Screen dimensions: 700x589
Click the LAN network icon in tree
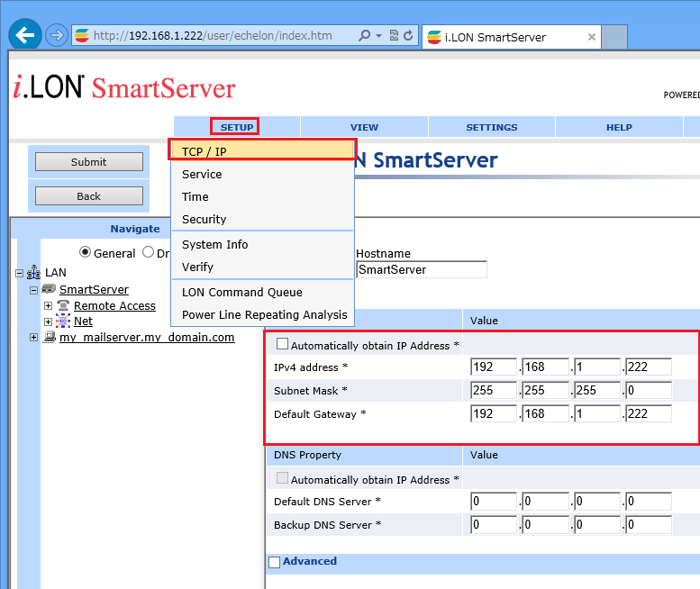click(x=33, y=273)
